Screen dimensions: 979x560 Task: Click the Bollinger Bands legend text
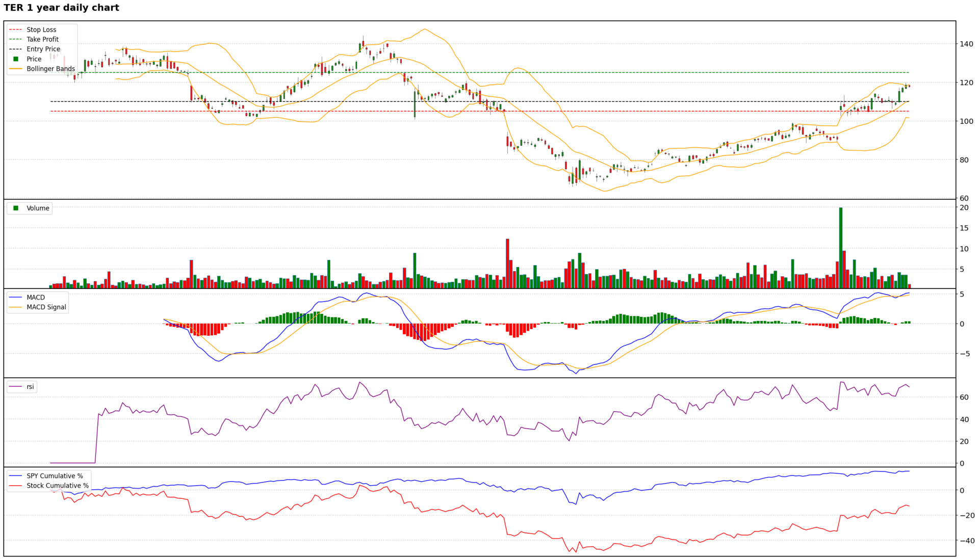tap(50, 69)
